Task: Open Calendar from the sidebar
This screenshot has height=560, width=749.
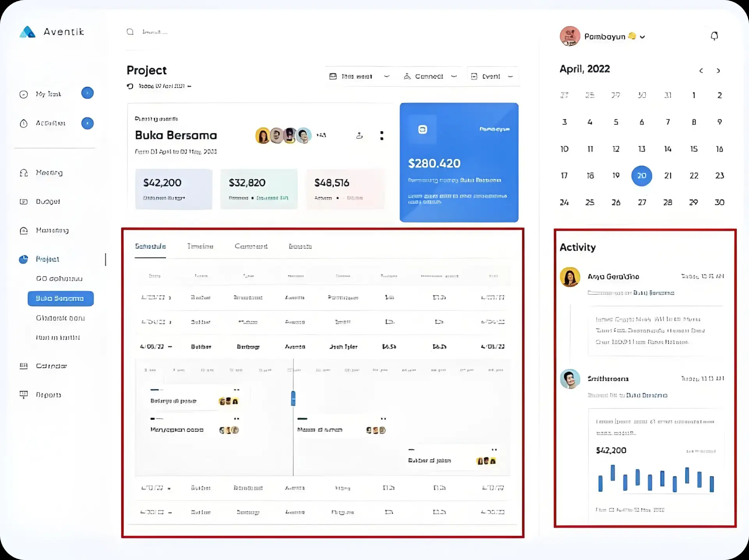Action: point(51,366)
